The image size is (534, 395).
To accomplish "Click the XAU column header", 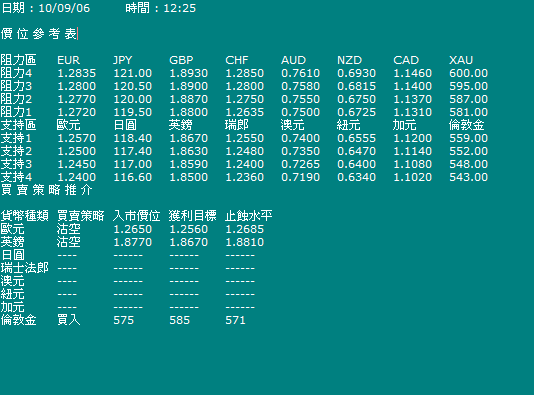I will [461, 60].
